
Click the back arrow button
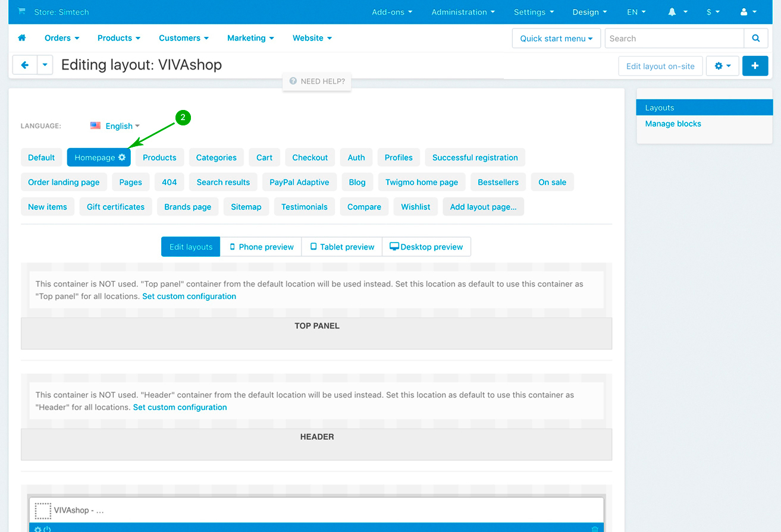point(24,65)
